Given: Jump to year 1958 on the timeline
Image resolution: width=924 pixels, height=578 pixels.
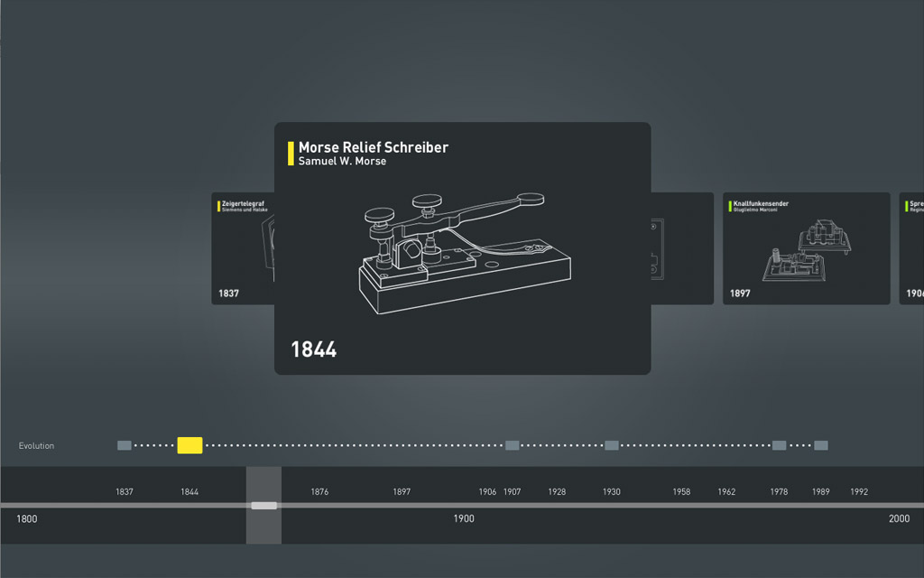Looking at the screenshot, I should 681,491.
